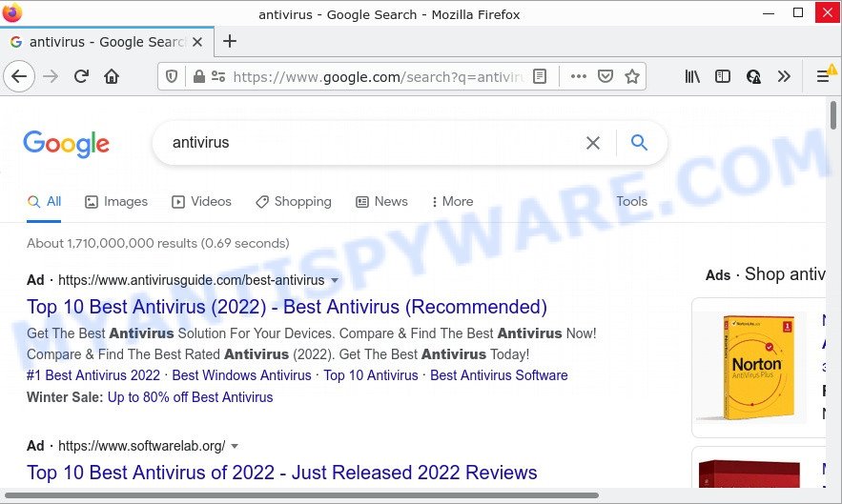Image resolution: width=842 pixels, height=504 pixels.
Task: Select the All results tab
Action: click(x=44, y=202)
